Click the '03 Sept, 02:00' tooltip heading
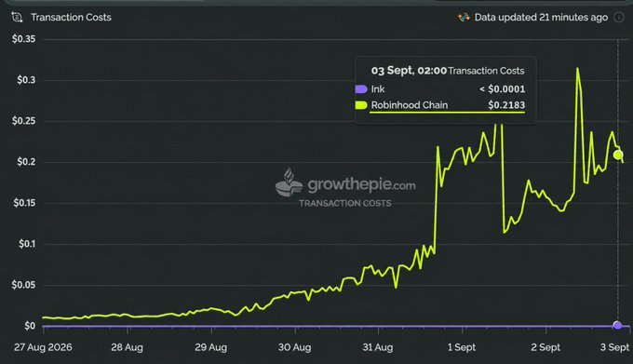Image resolution: width=633 pixels, height=364 pixels. 409,71
